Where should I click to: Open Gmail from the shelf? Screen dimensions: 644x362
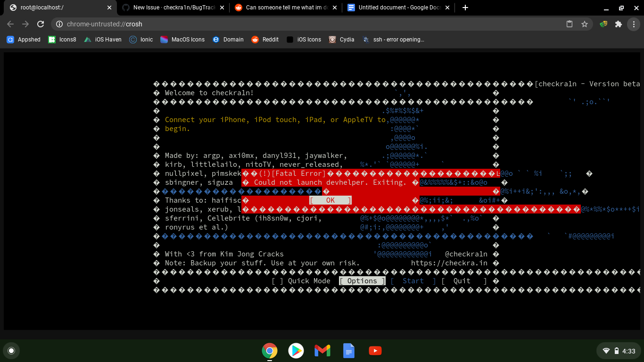tap(322, 351)
